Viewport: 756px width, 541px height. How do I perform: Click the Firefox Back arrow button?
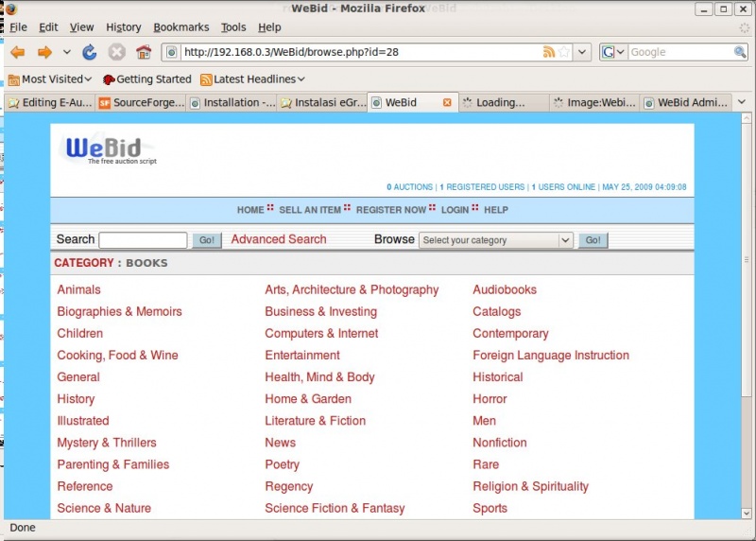click(18, 52)
